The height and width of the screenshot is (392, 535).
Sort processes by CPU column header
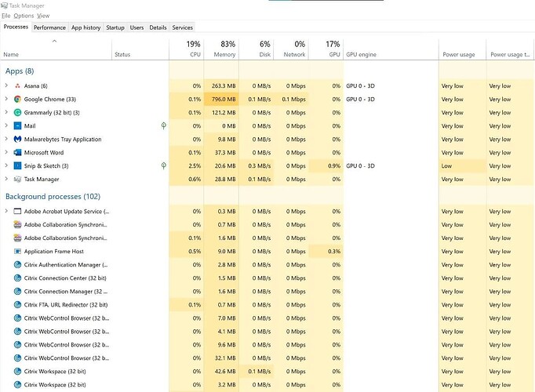tap(187, 49)
